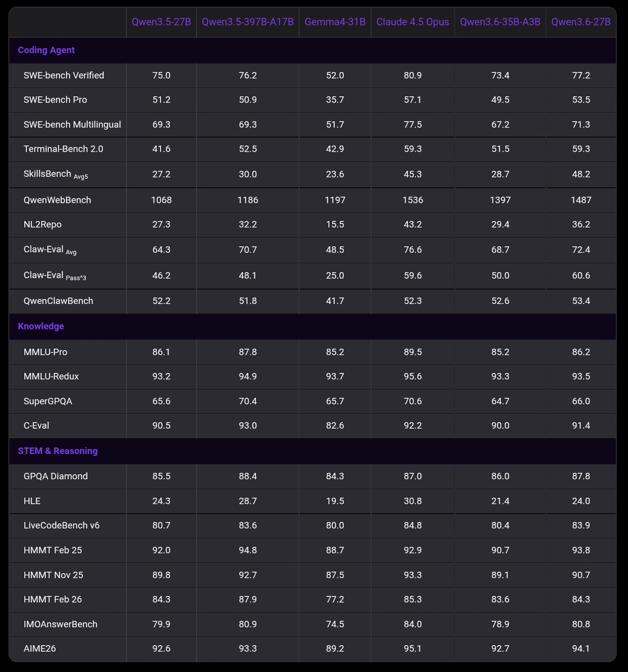Viewport: 628px width, 672px height.
Task: Select 94.9 in the MMLU-Redux row
Action: 247,376
